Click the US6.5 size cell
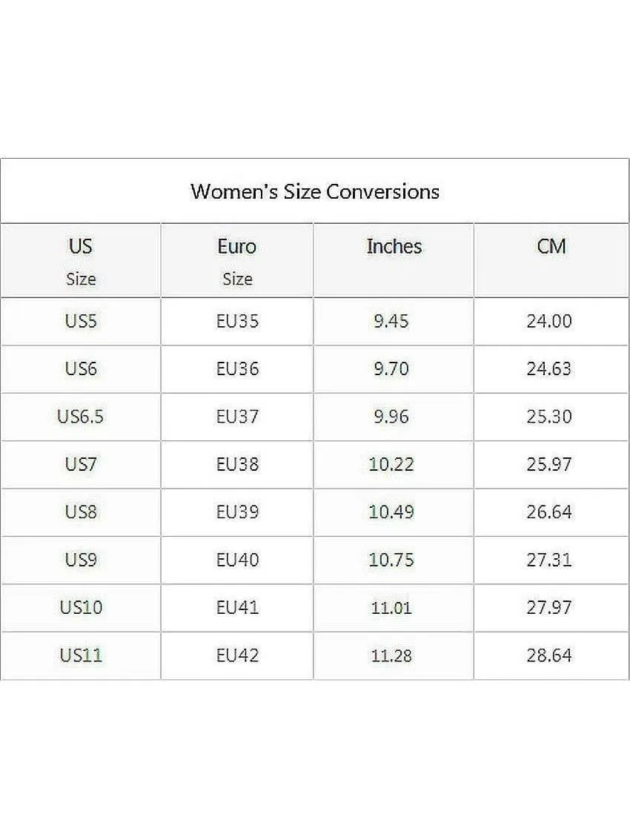This screenshot has height=840, width=630. point(80,417)
